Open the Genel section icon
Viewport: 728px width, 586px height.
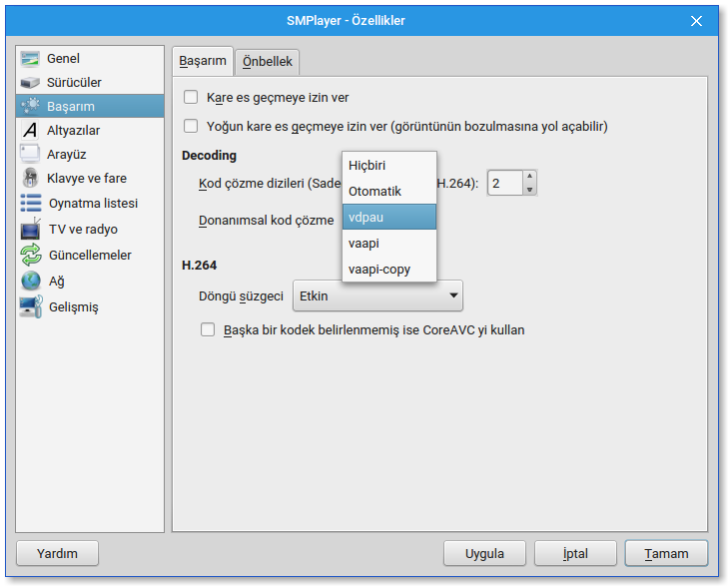pyautogui.click(x=30, y=59)
